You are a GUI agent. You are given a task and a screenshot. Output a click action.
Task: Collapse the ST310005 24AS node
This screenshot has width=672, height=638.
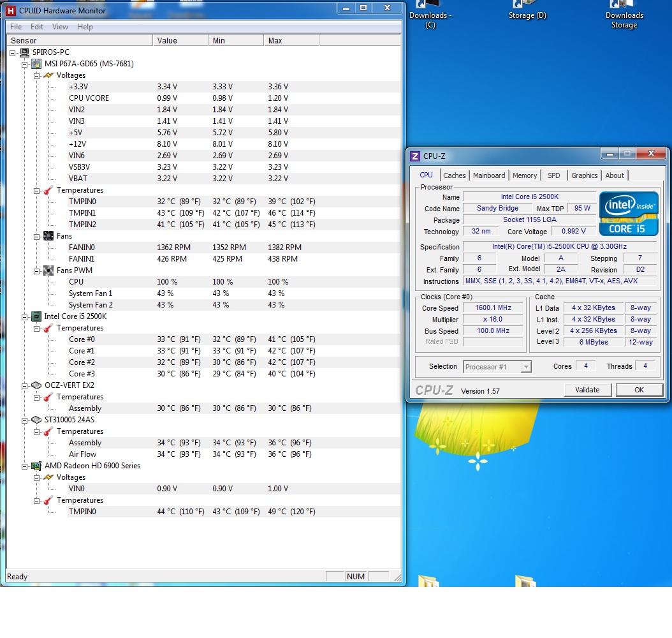click(x=25, y=420)
